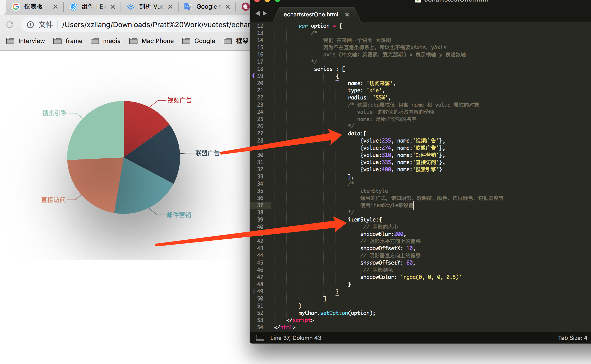Close the 仪表板 browser tab
The height and width of the screenshot is (364, 591).
point(55,7)
